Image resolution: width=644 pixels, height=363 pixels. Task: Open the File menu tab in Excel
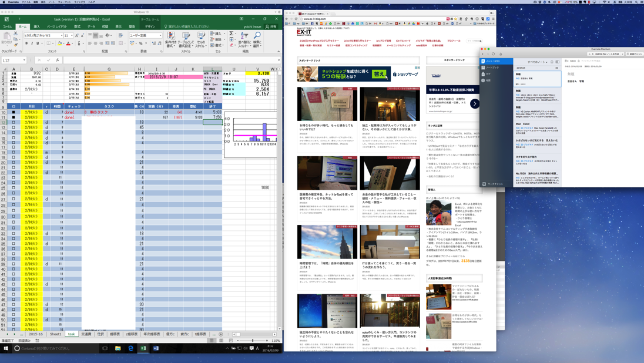point(8,26)
